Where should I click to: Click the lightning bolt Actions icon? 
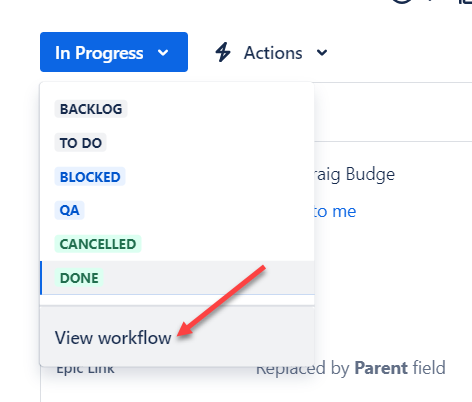tap(223, 52)
